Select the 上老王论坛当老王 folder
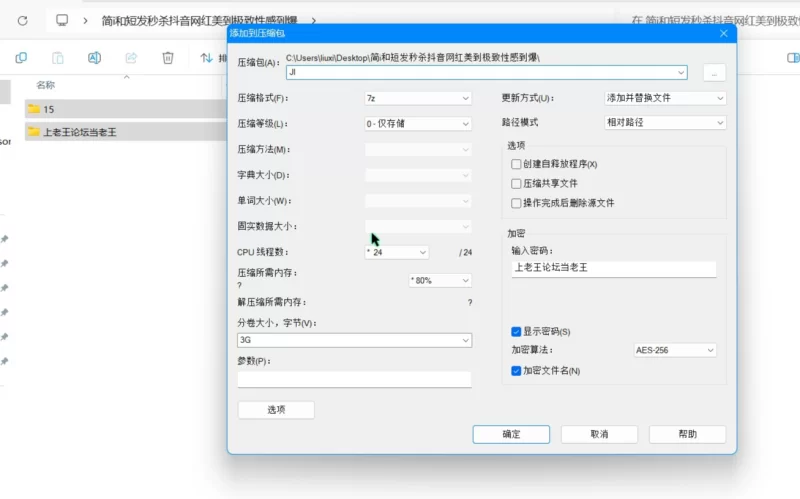The width and height of the screenshot is (800, 499). pyautogui.click(x=126, y=132)
